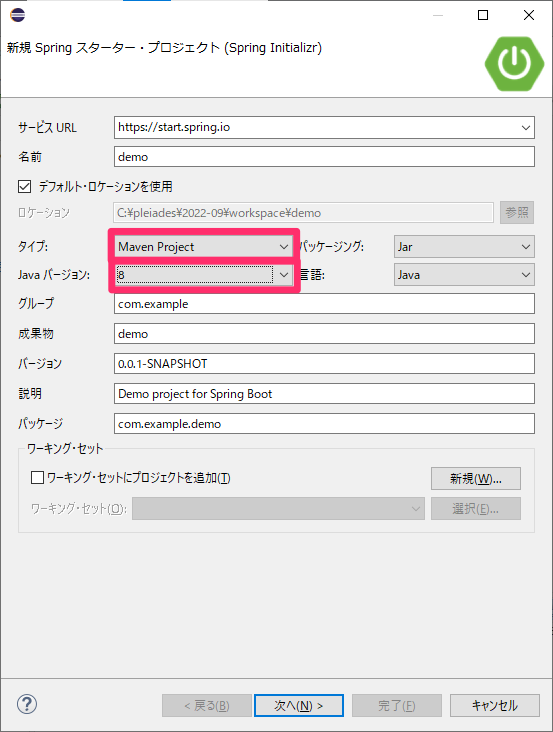Image resolution: width=553 pixels, height=732 pixels.
Task: Open the 言語 Java dropdown
Action: point(464,274)
